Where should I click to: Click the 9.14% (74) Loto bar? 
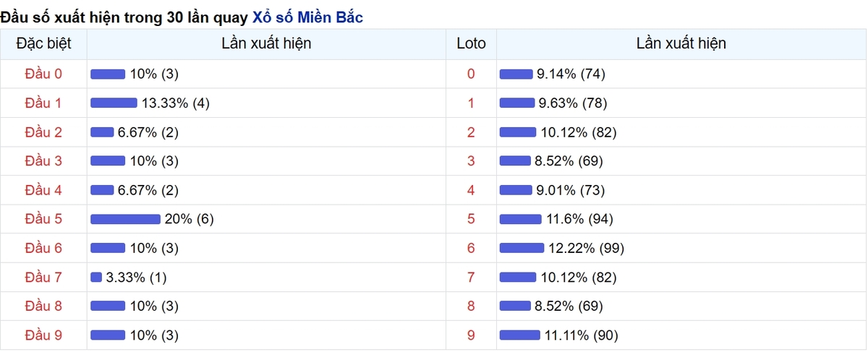click(x=516, y=74)
